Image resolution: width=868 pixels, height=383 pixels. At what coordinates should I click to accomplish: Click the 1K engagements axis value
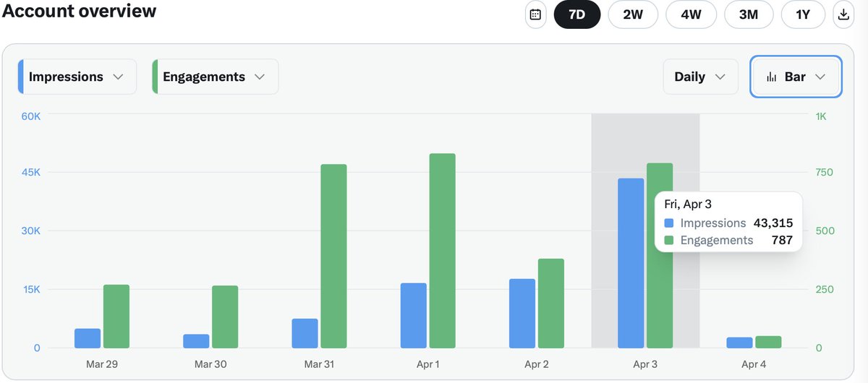pyautogui.click(x=820, y=116)
